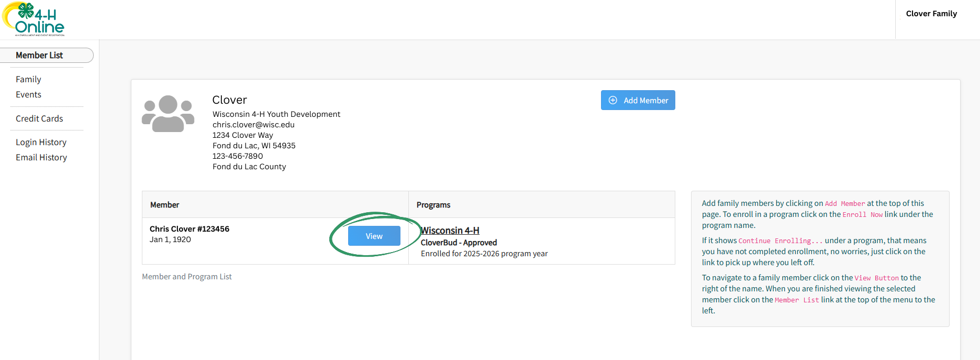This screenshot has height=360, width=980.
Task: Open the Clover Family account menu
Action: coord(931,14)
